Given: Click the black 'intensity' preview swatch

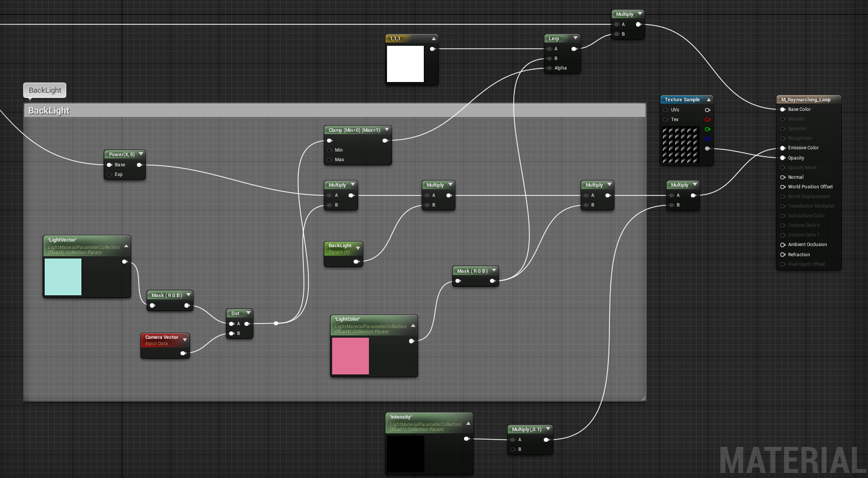Looking at the screenshot, I should click(x=406, y=454).
